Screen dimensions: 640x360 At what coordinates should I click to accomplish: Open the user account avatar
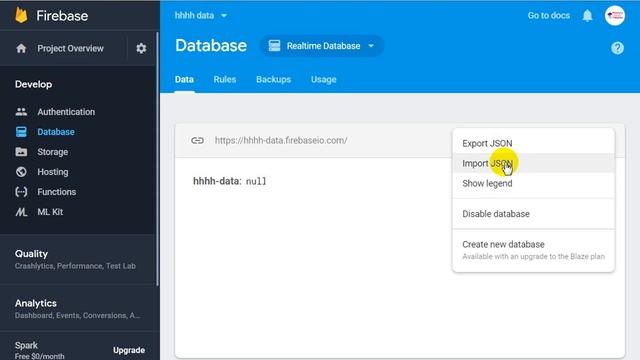click(615, 16)
